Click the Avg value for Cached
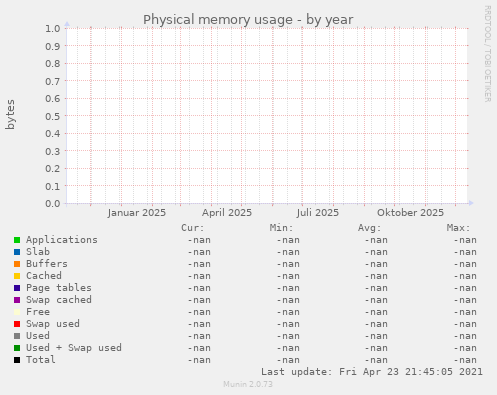Image resolution: width=497 pixels, height=395 pixels. (x=376, y=276)
